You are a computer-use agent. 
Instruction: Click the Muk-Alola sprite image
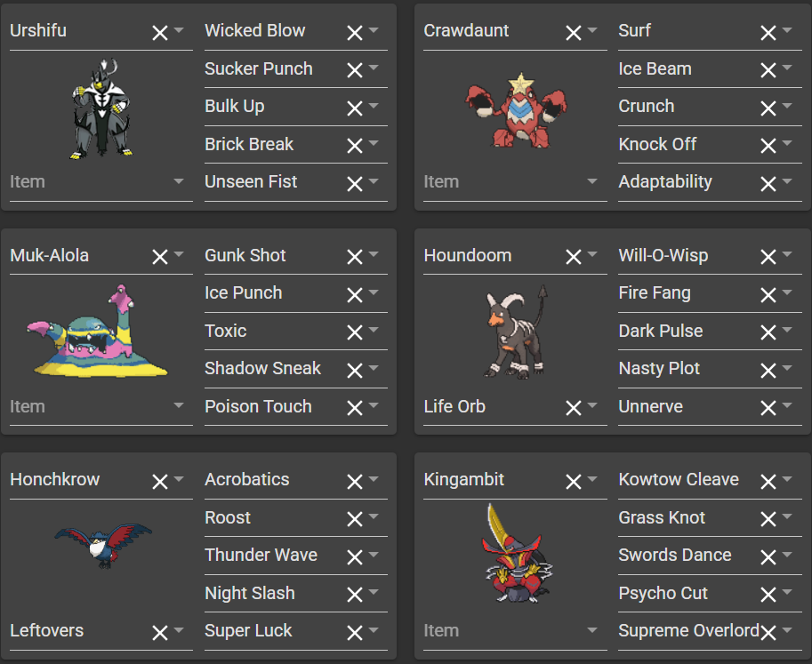97,332
